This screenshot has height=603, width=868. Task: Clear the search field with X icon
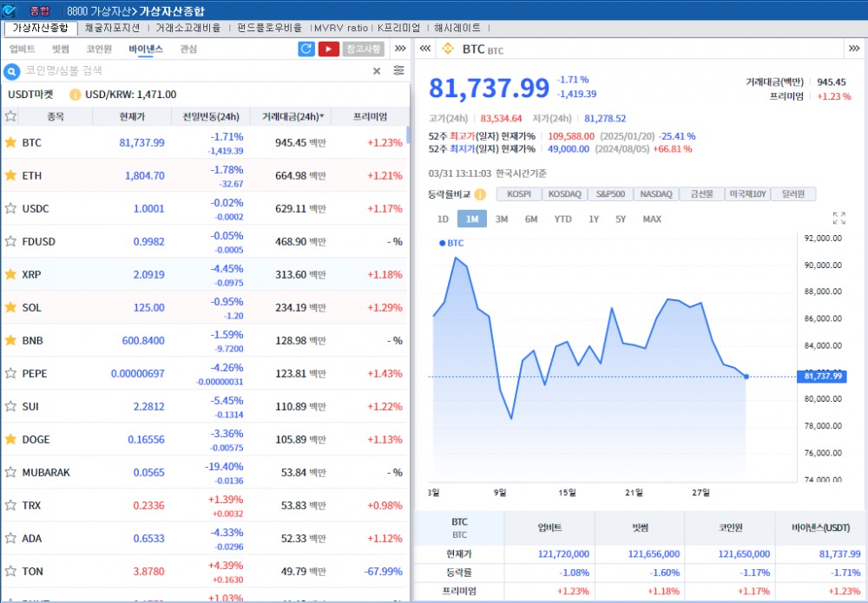(377, 71)
